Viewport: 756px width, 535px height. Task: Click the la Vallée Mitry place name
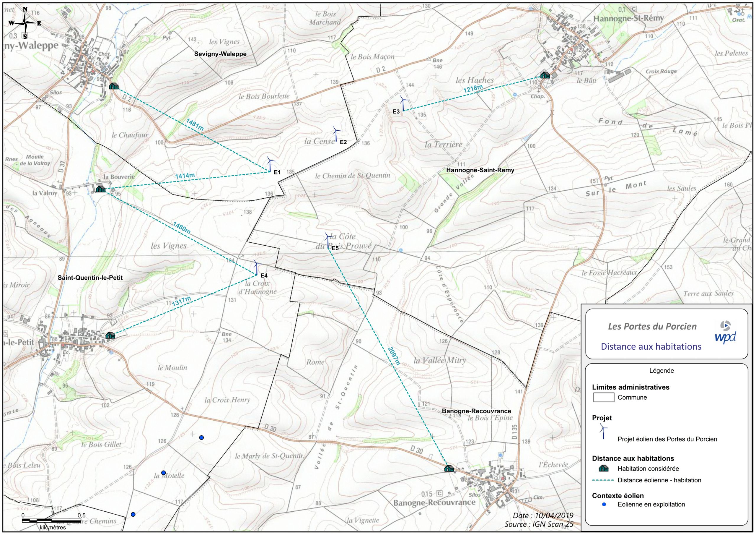click(x=440, y=360)
